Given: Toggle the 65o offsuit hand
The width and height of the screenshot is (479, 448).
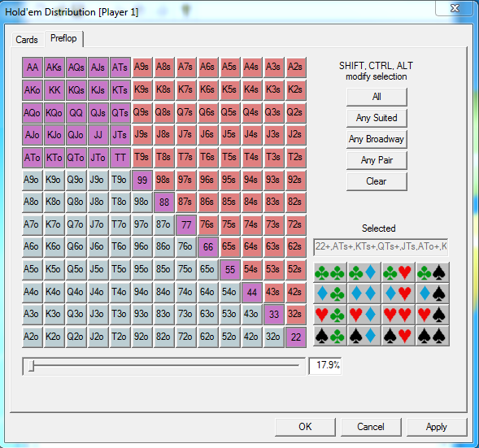Looking at the screenshot, I should click(208, 269).
